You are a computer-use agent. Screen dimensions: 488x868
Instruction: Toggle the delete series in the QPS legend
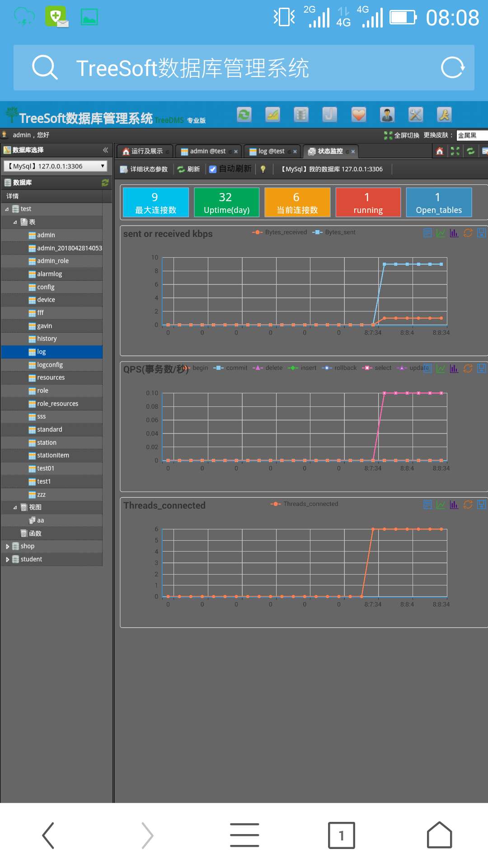click(x=267, y=368)
